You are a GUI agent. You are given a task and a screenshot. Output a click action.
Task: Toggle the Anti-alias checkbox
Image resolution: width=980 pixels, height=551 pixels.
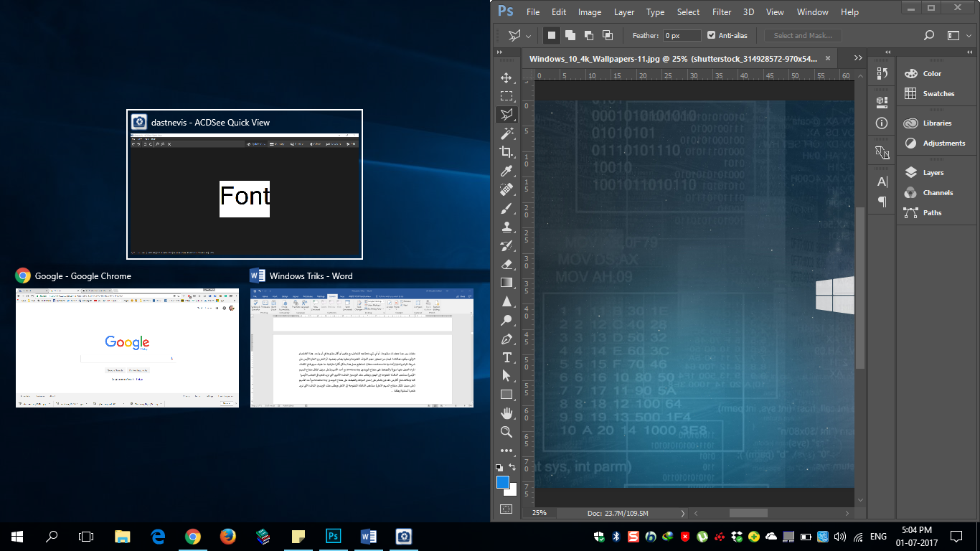(x=711, y=35)
